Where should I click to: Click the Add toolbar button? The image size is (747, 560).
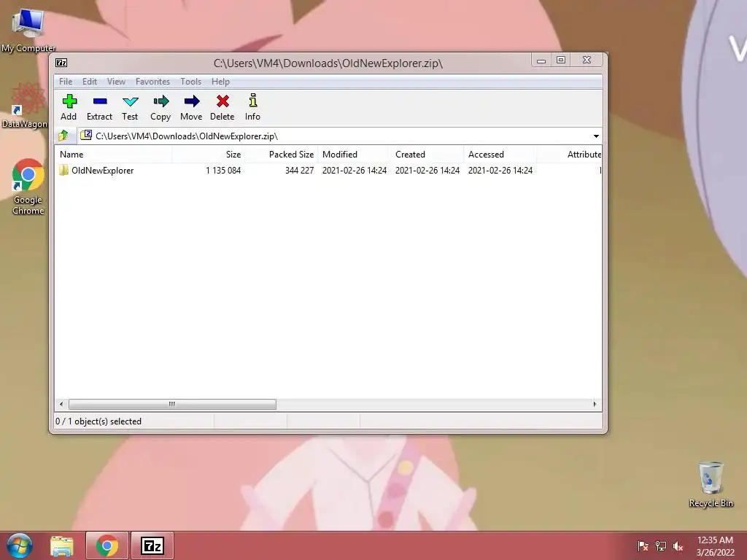tap(69, 108)
